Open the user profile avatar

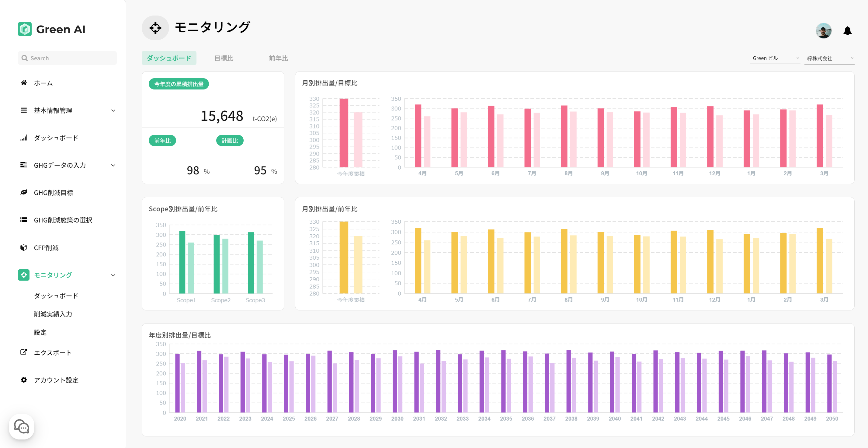pos(823,31)
